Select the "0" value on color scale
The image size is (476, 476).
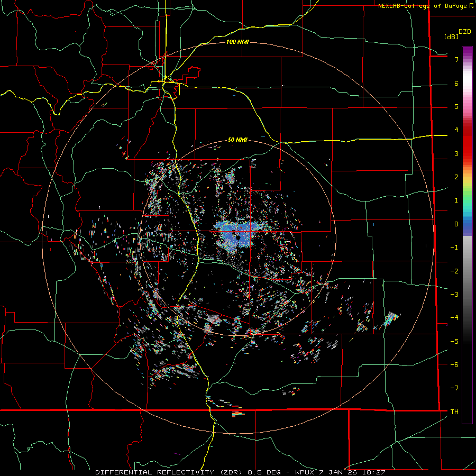click(456, 224)
